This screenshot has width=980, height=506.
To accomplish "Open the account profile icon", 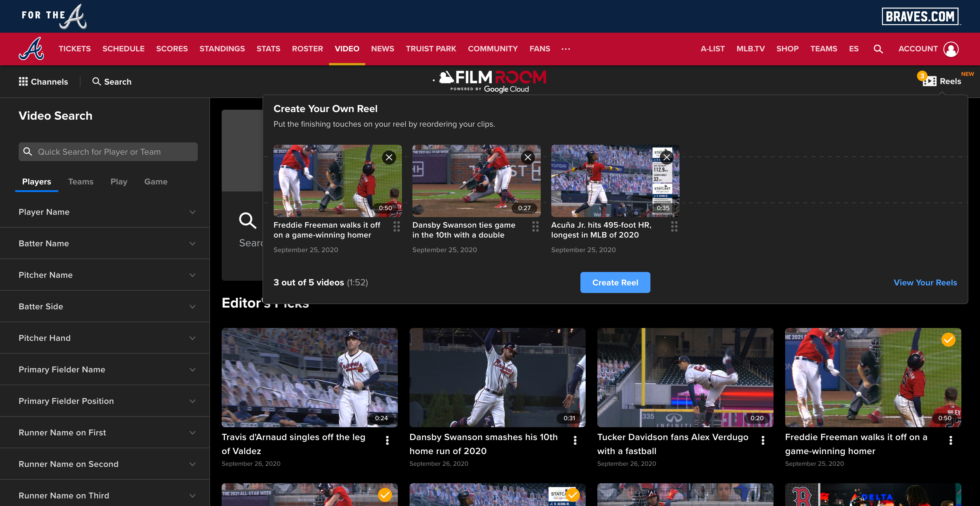I will point(951,49).
